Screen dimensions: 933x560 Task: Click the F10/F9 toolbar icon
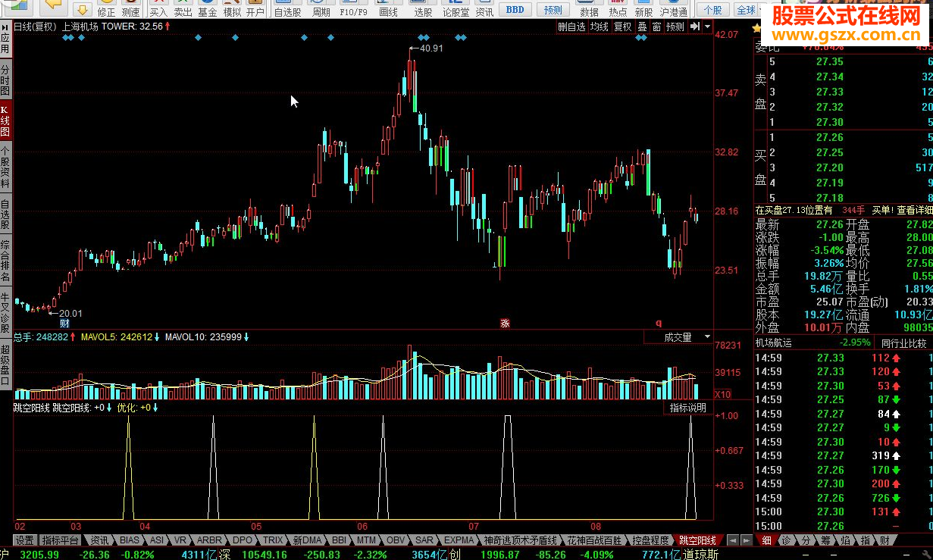coord(353,9)
